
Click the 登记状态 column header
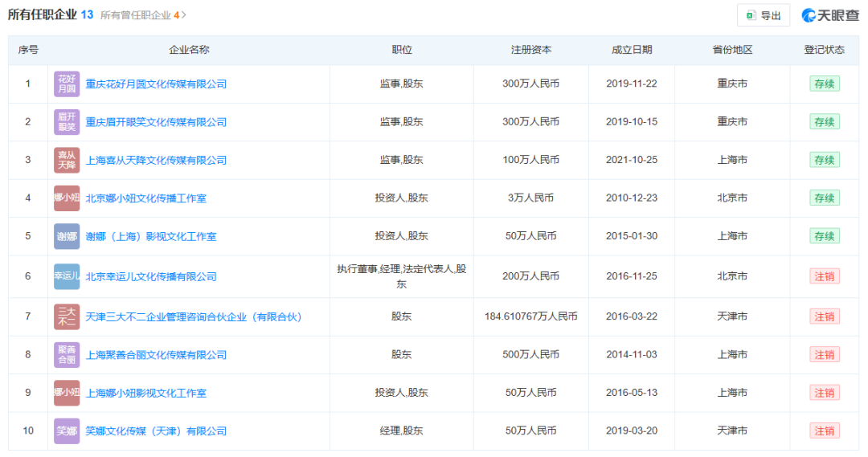point(825,50)
